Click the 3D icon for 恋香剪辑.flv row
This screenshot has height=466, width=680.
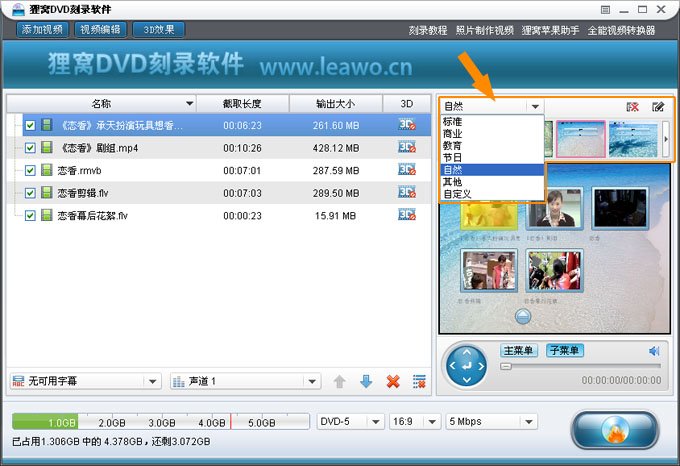click(x=407, y=192)
